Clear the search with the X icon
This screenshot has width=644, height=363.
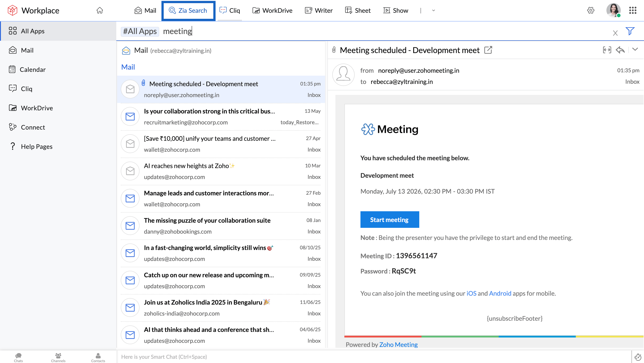pyautogui.click(x=615, y=33)
